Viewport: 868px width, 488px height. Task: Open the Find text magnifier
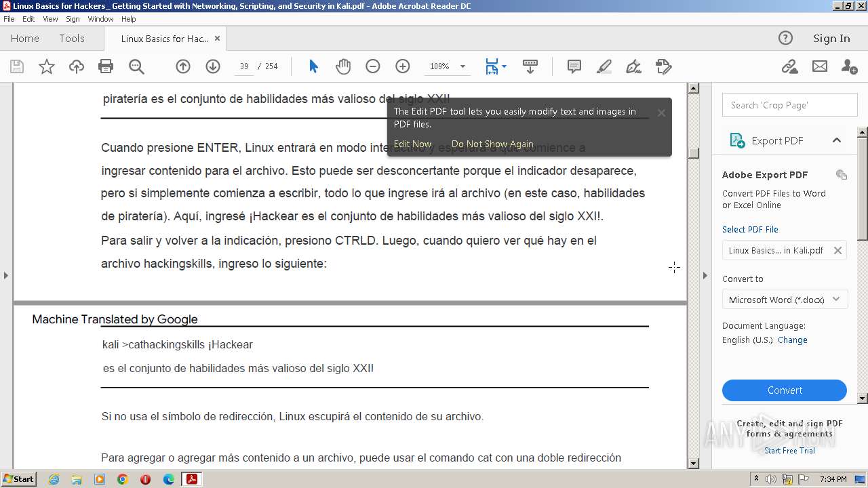(x=136, y=66)
